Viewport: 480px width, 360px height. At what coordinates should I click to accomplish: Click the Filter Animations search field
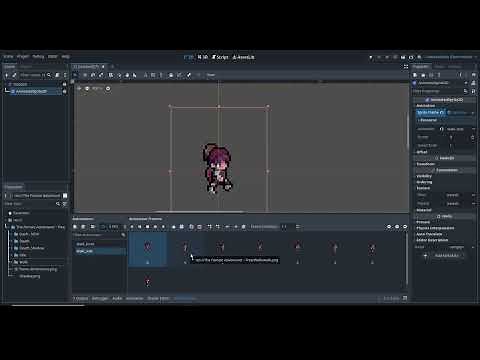[99, 235]
